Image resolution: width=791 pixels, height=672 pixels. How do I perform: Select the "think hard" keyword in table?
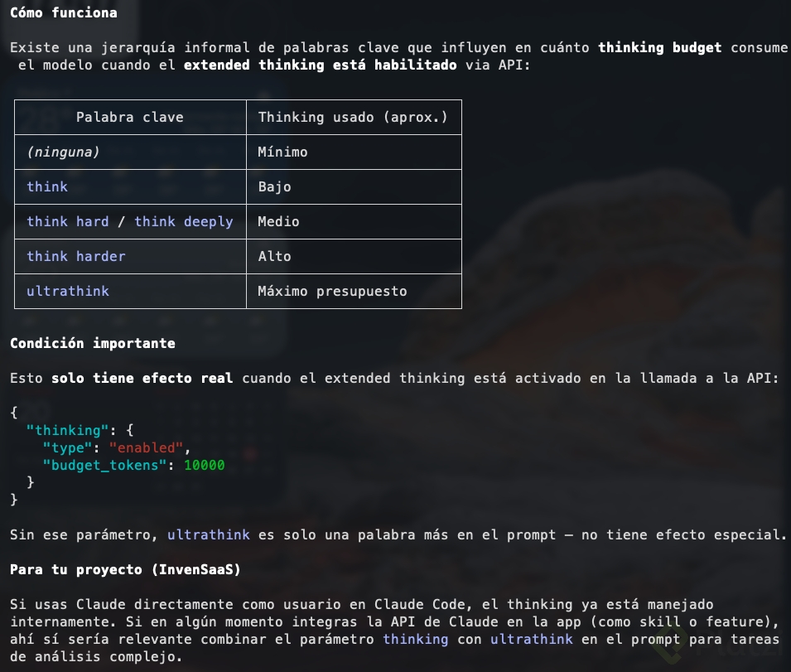[x=68, y=222]
